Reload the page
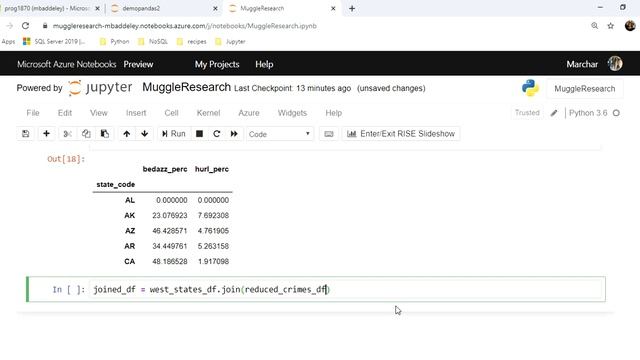 pos(25,26)
